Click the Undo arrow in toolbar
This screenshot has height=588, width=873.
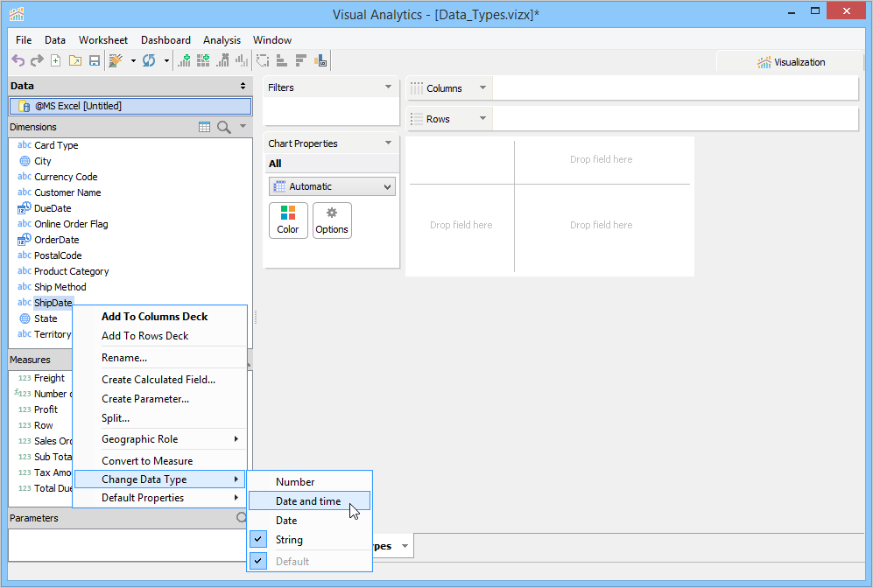click(18, 60)
